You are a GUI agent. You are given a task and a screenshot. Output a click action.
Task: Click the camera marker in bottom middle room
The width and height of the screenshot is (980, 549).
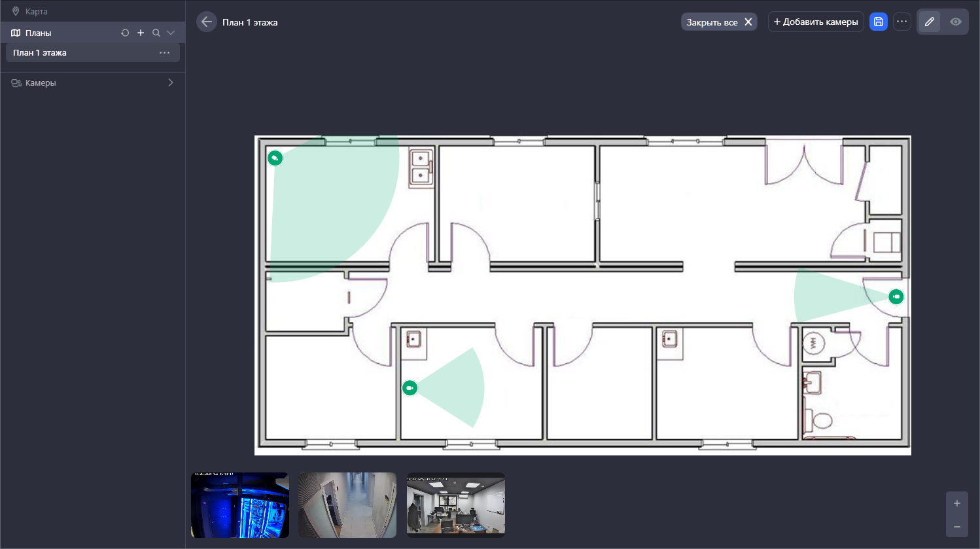click(x=410, y=388)
